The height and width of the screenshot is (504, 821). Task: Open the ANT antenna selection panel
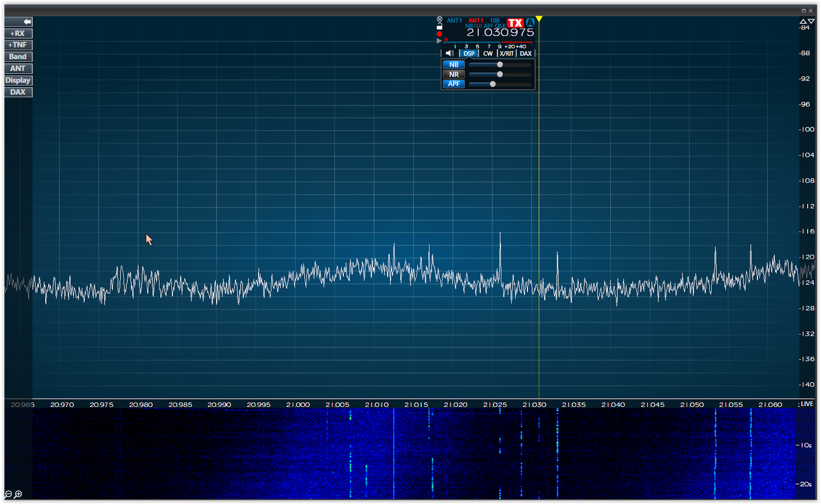tap(17, 68)
